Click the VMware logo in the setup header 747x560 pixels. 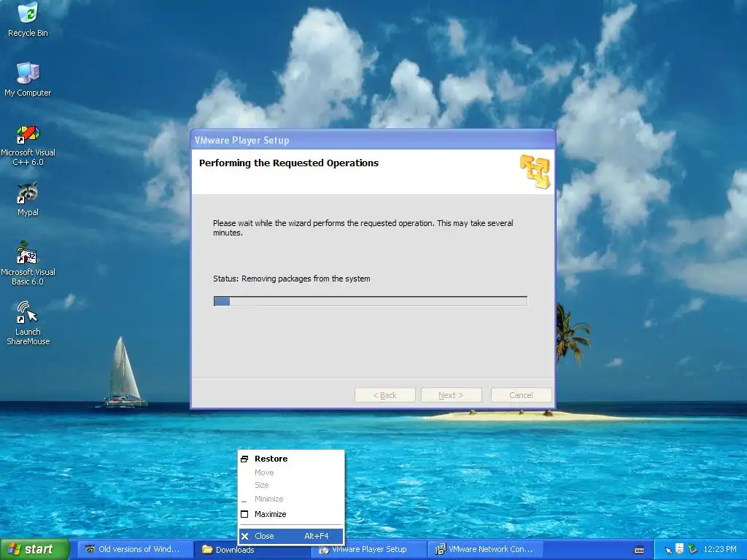535,171
